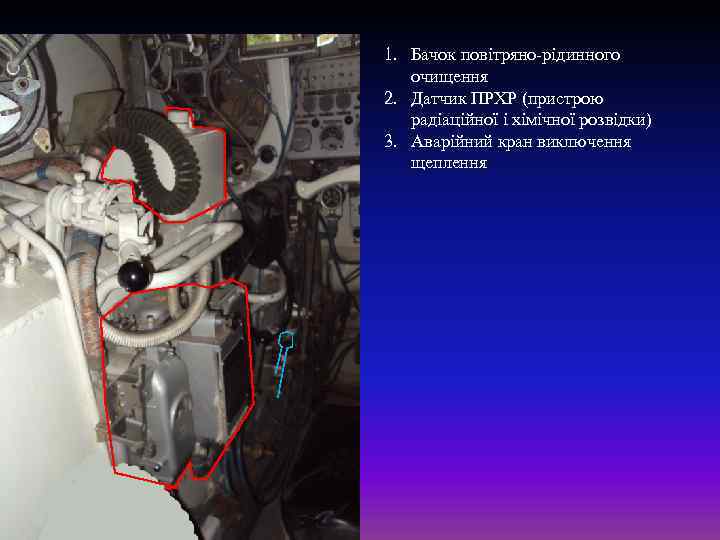The height and width of the screenshot is (540, 720).
Task: Click list number '3.' beside Аварійний
Action: [x=391, y=141]
